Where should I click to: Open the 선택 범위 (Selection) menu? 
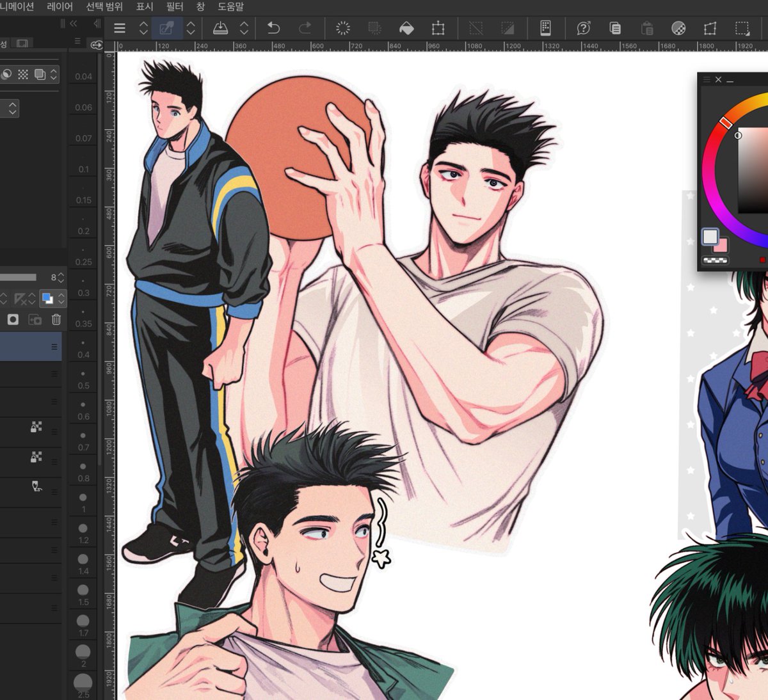click(x=104, y=6)
